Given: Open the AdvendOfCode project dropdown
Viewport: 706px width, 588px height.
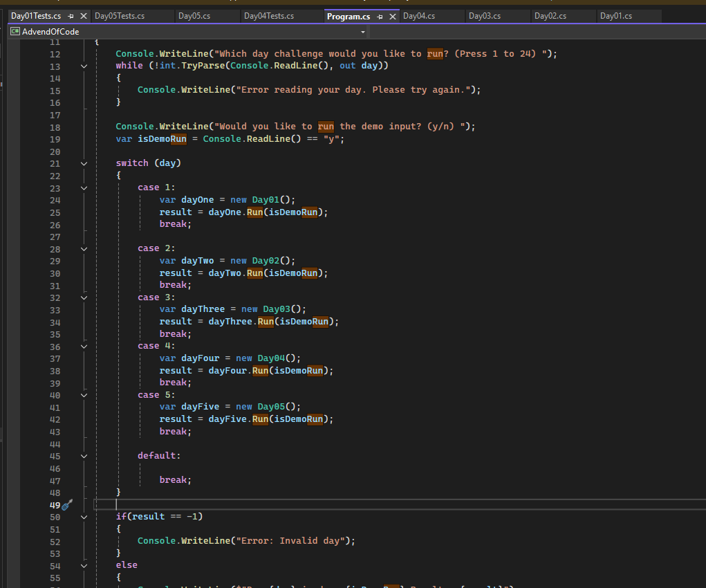Looking at the screenshot, I should tap(363, 32).
